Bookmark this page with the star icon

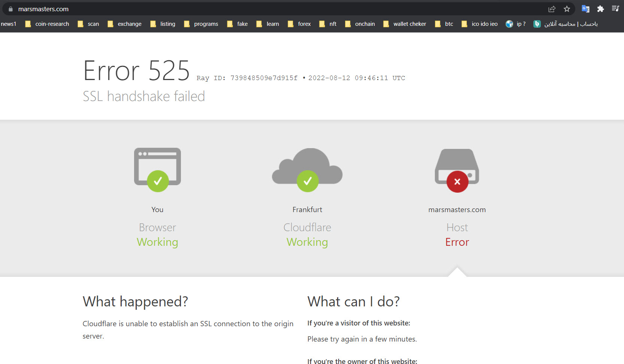[x=567, y=9]
